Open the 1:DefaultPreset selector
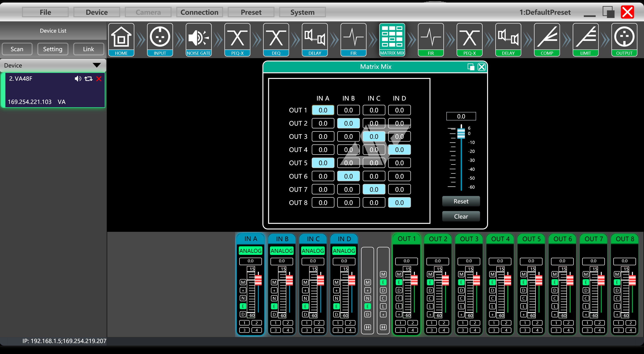 pos(545,12)
